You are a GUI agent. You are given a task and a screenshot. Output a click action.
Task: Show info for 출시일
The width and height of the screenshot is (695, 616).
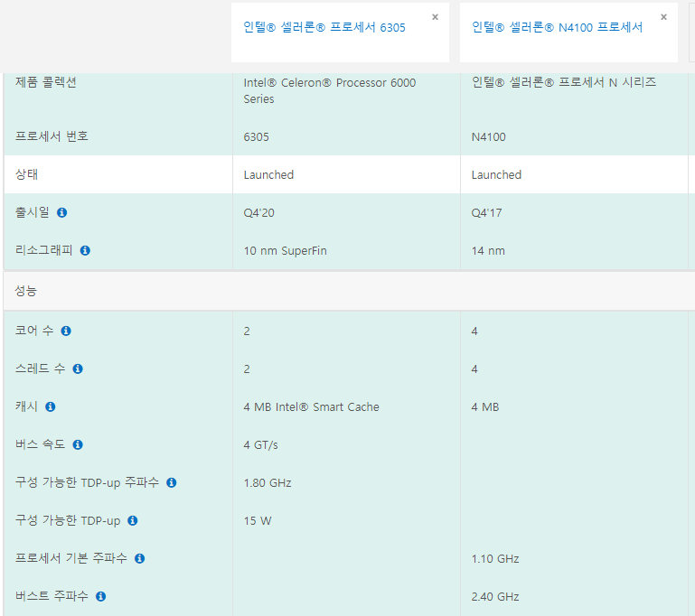pos(62,212)
